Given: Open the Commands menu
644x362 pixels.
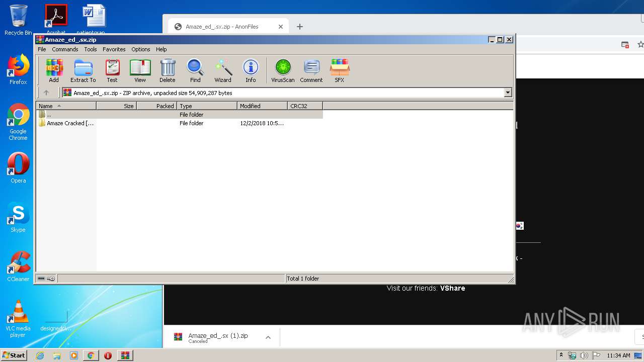Looking at the screenshot, I should pos(65,49).
